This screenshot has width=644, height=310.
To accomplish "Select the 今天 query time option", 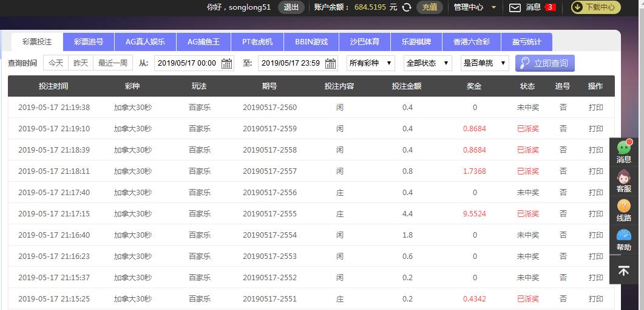I will 55,63.
